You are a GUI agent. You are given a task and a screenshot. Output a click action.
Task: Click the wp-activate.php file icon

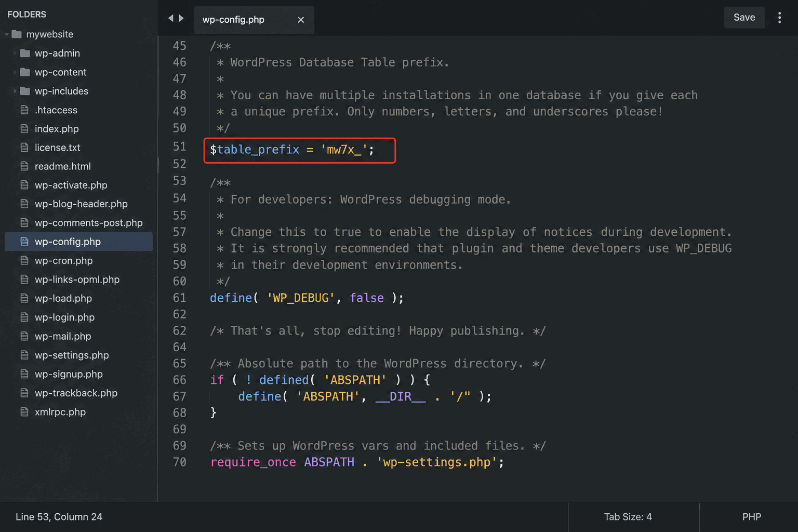point(24,185)
